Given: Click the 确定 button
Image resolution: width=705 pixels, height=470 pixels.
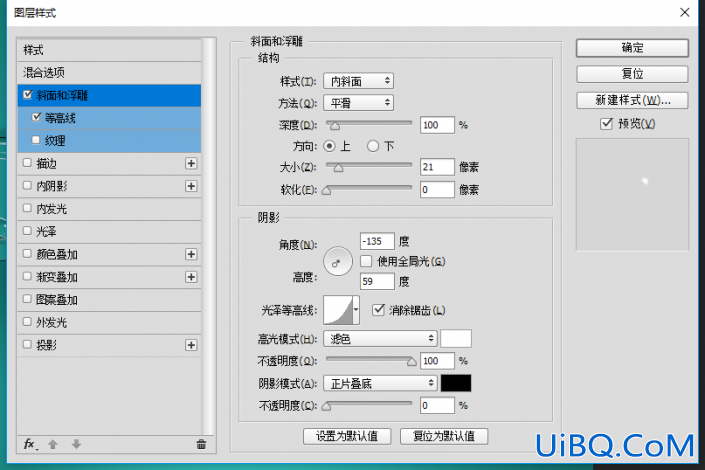Looking at the screenshot, I should click(x=632, y=48).
